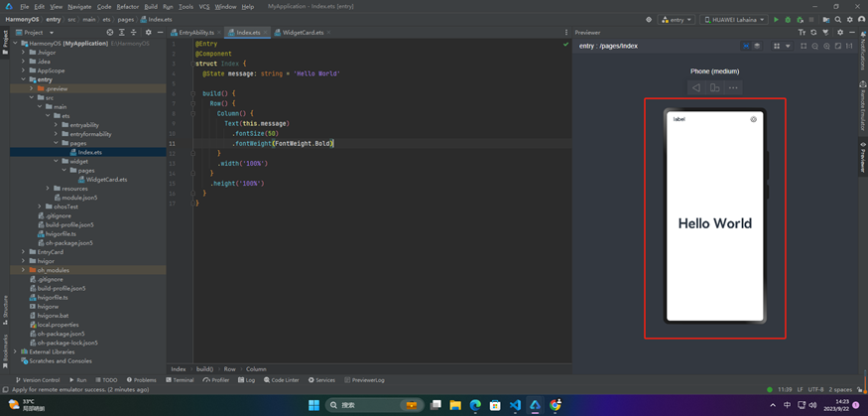Hide the Previewer panel with minus icon
This screenshot has width=868, height=416.
[851, 33]
